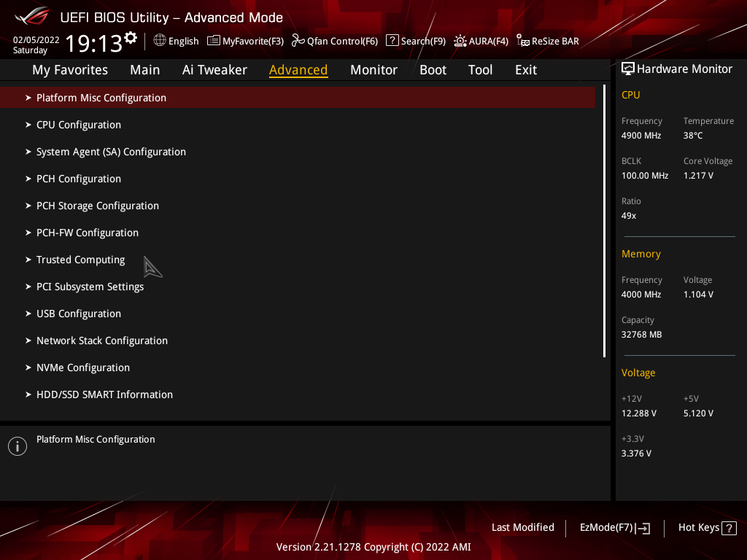747x560 pixels.
Task: Click the info icon in help panel
Action: [x=18, y=446]
